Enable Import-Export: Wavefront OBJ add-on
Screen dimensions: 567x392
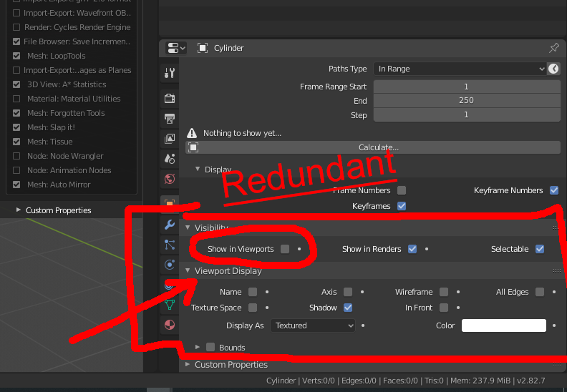click(x=16, y=13)
